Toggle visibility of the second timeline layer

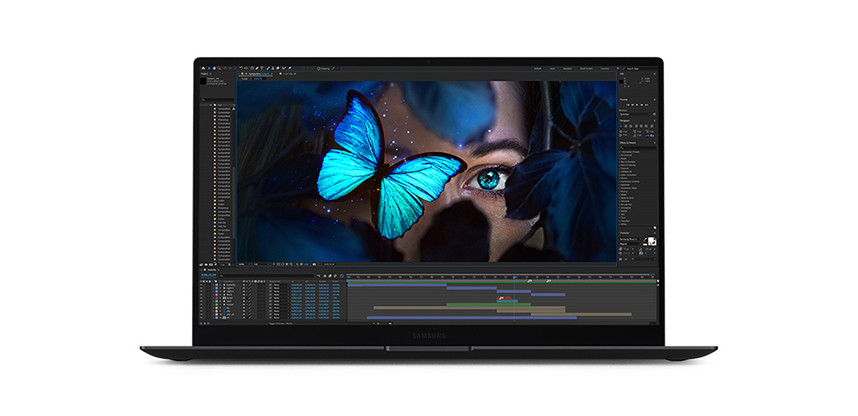click(202, 288)
